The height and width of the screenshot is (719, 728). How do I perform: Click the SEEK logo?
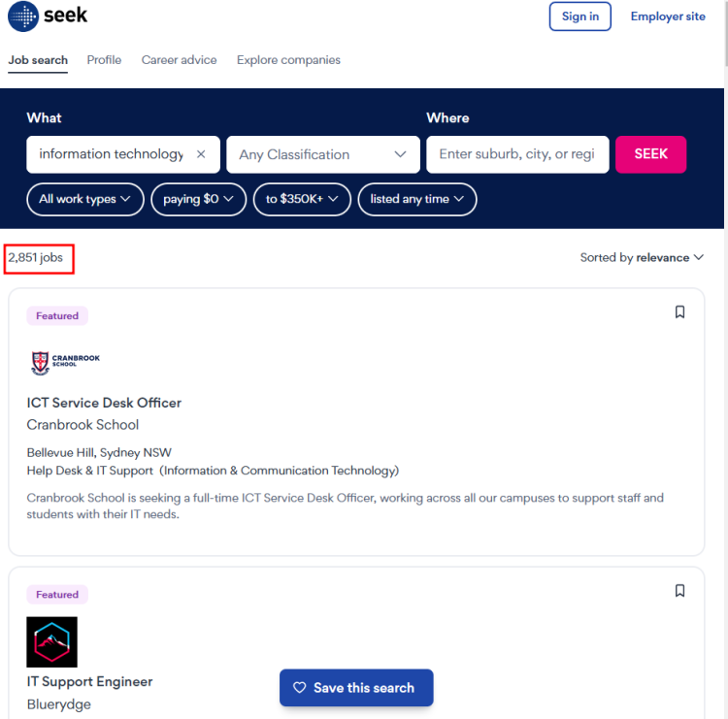pyautogui.click(x=48, y=16)
